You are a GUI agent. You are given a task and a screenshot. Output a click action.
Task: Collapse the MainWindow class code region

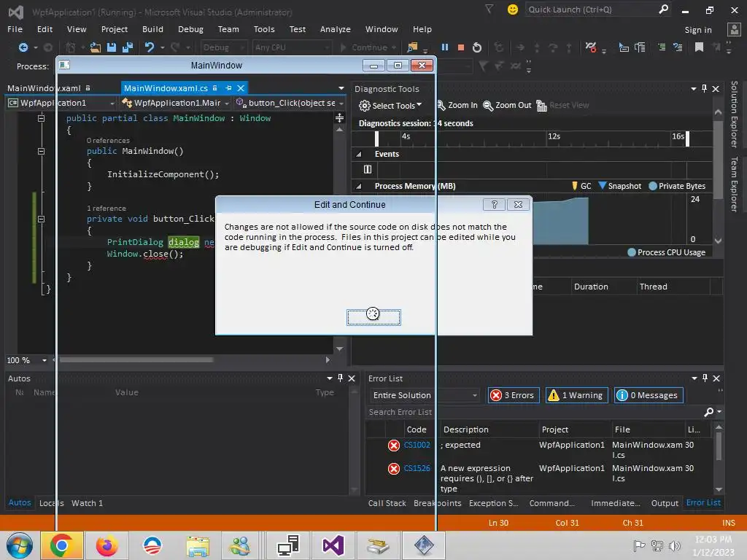41,118
